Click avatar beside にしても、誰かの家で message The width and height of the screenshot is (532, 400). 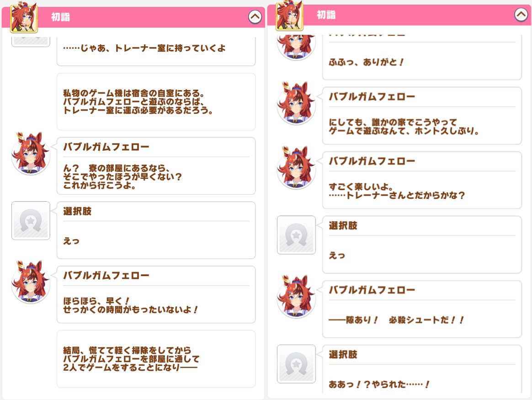(296, 104)
